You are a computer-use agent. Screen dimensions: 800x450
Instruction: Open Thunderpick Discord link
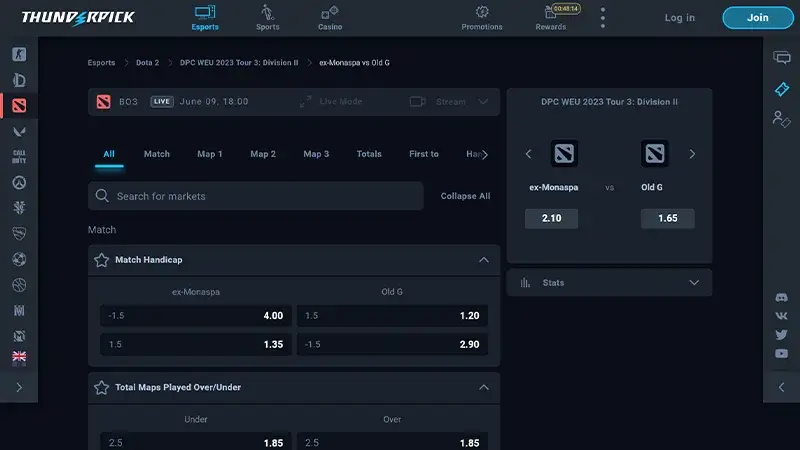click(781, 297)
